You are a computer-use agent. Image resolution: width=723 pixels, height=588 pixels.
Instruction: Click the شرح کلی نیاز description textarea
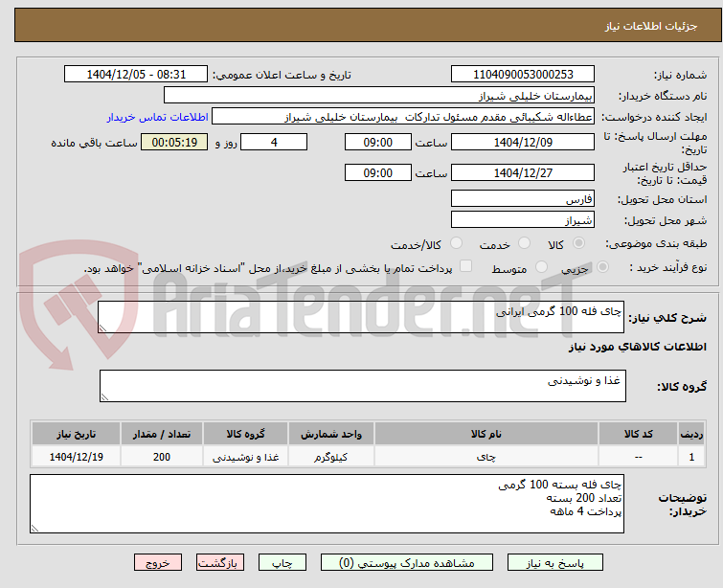pos(361,317)
